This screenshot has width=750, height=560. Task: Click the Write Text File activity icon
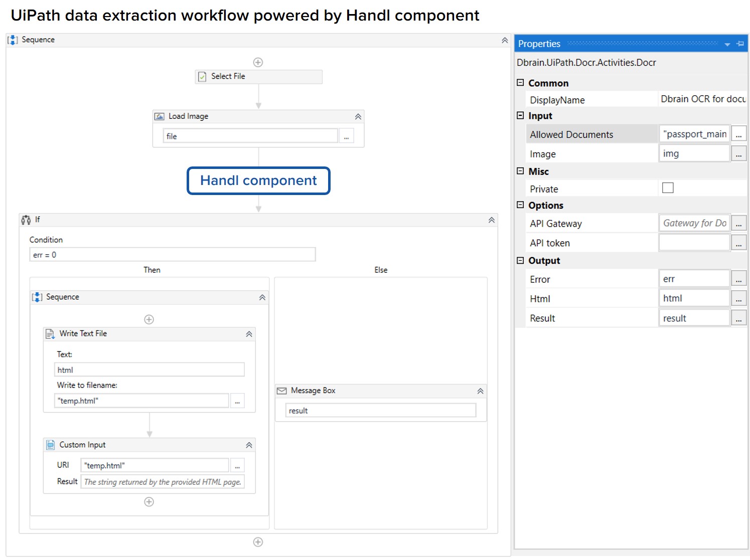click(x=50, y=334)
